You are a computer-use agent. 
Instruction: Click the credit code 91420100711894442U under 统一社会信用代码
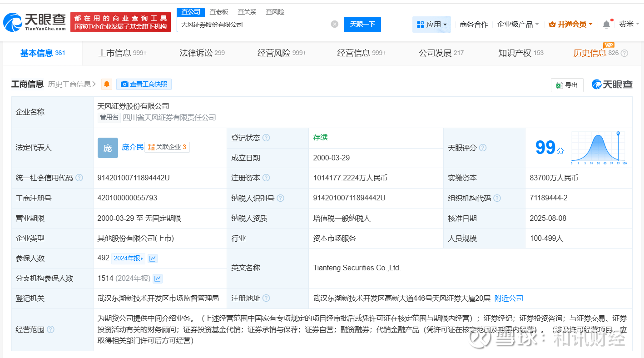point(134,178)
